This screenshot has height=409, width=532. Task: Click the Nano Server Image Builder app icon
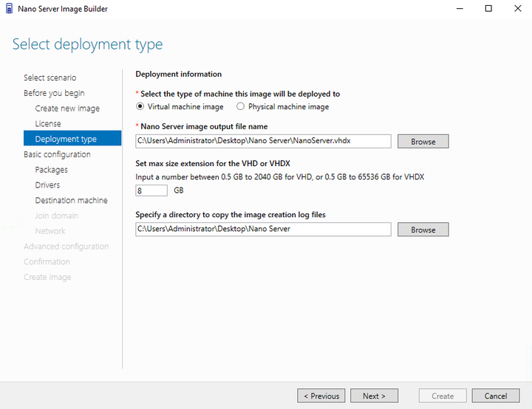click(x=9, y=8)
